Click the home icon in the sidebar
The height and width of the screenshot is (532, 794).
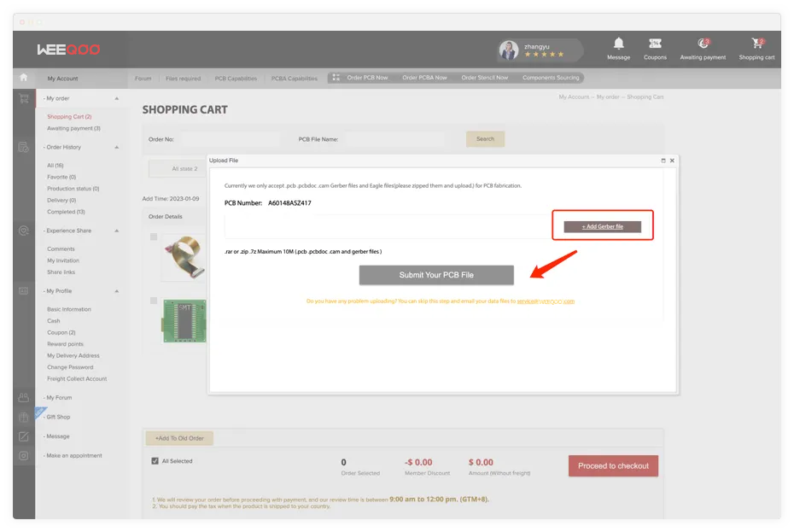tap(23, 78)
